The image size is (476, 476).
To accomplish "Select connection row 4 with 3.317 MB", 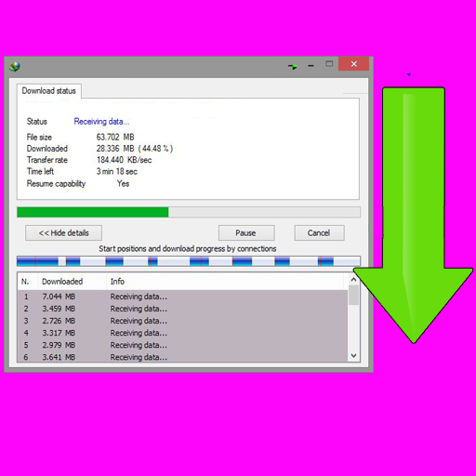I will 182,333.
